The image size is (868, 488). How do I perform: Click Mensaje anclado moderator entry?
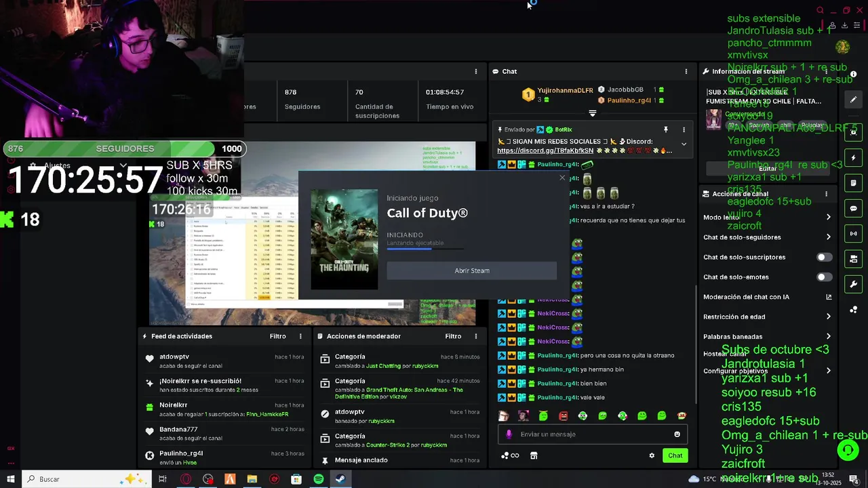click(x=399, y=460)
